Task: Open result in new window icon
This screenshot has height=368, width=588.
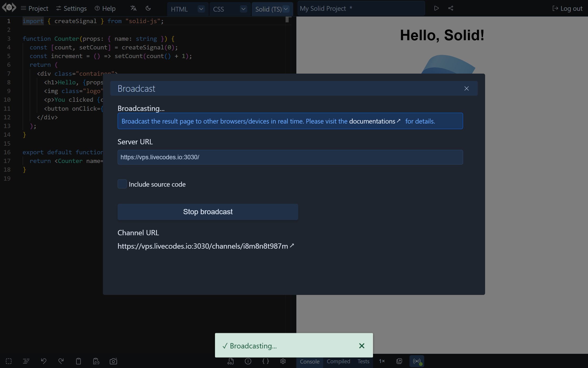Action: 399,361
